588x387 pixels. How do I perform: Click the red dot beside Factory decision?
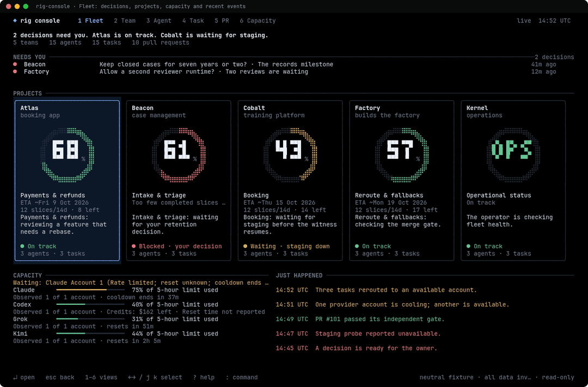point(15,71)
